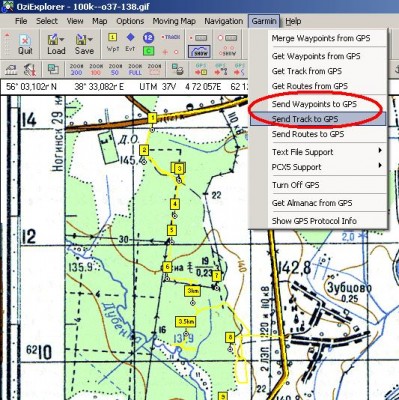Zoom map to 50 percent
The image size is (399, 400).
pos(115,69)
